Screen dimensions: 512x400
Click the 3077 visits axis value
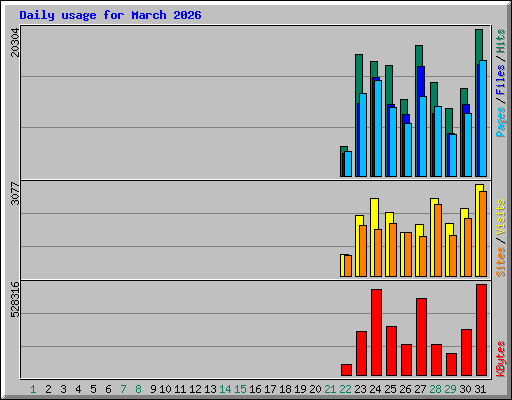pos(15,193)
